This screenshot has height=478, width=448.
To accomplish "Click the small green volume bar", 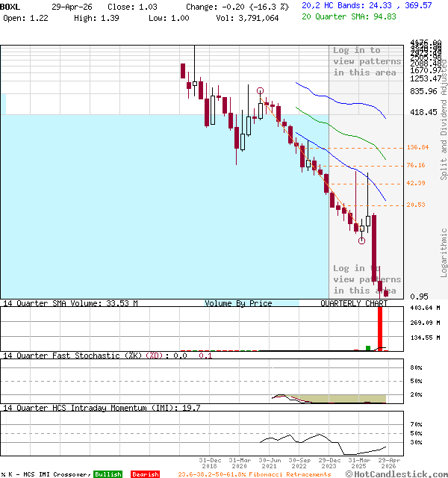I will point(368,347).
